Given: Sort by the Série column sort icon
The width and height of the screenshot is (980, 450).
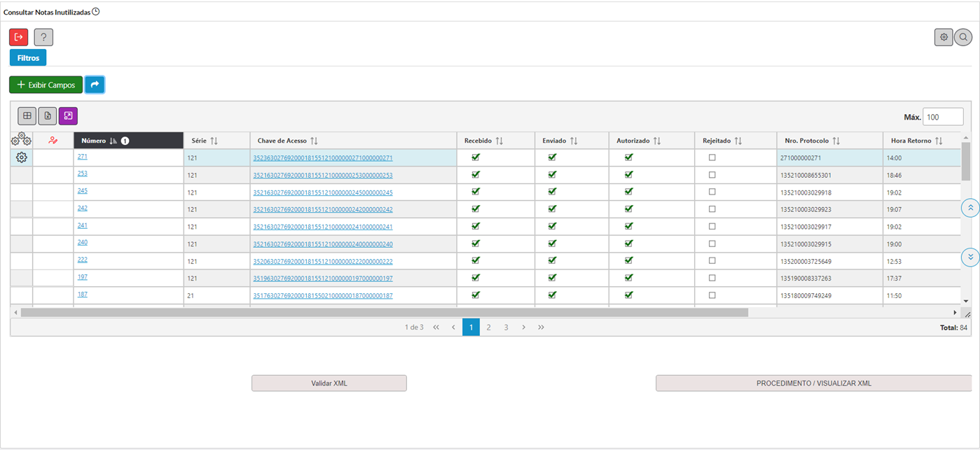Looking at the screenshot, I should (214, 141).
